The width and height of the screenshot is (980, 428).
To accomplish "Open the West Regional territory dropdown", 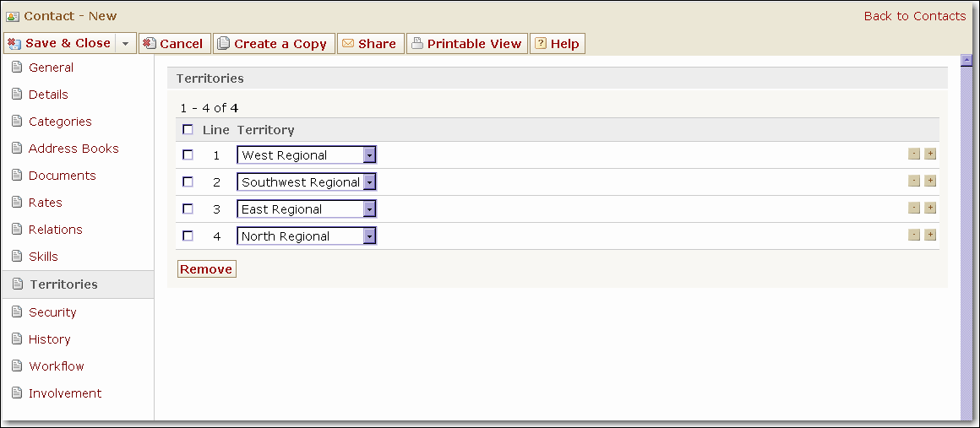I will 306,155.
